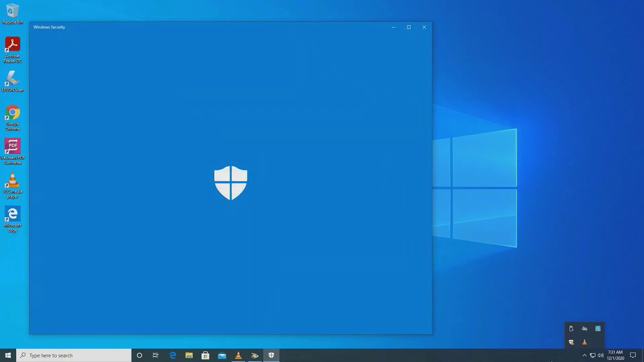Open Cortana from the taskbar
Image resolution: width=644 pixels, height=362 pixels.
point(139,355)
